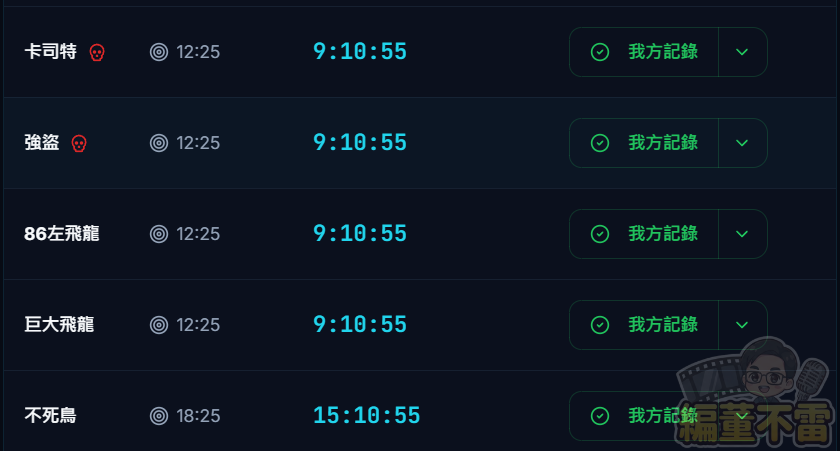Click the green check icon in 卡司特 row

pos(600,52)
